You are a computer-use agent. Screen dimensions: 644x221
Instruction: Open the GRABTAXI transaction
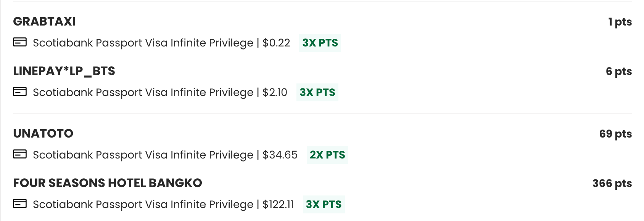click(44, 22)
